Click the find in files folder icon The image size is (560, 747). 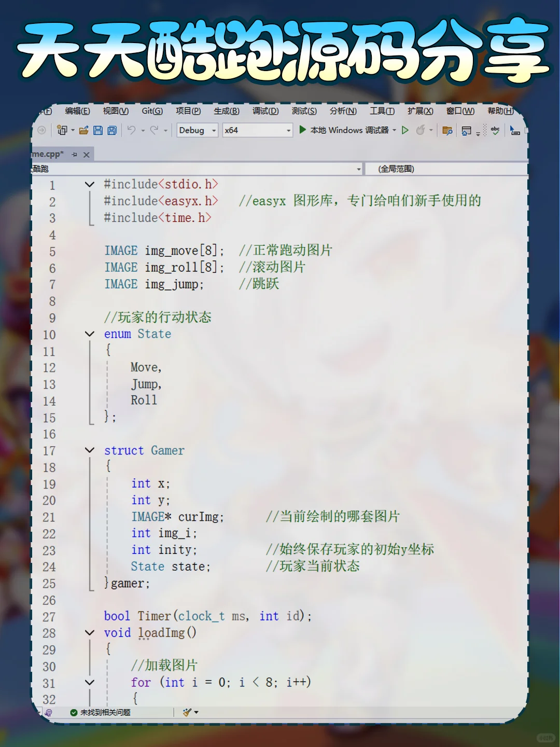click(447, 131)
